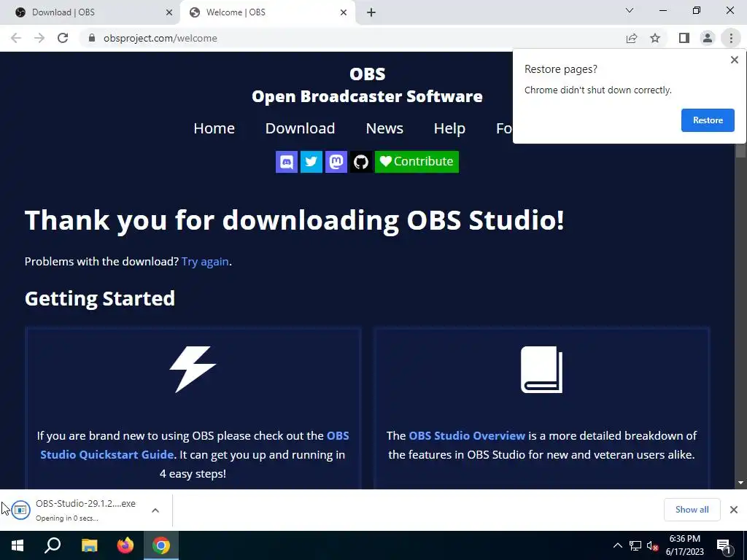747x560 pixels.
Task: Open the tab search chevron
Action: [630, 10]
